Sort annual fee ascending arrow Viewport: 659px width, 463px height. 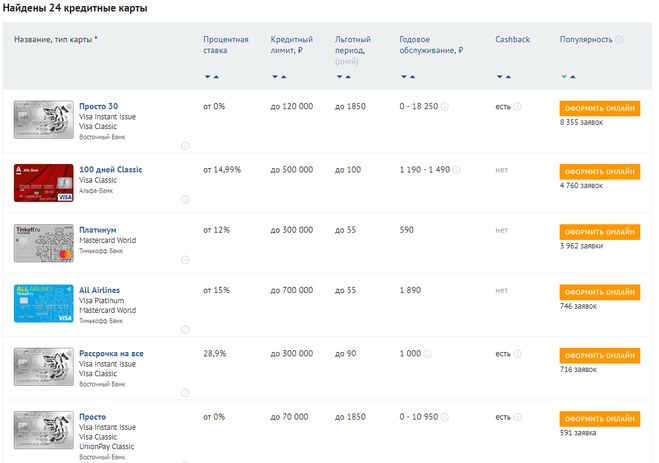pos(413,77)
